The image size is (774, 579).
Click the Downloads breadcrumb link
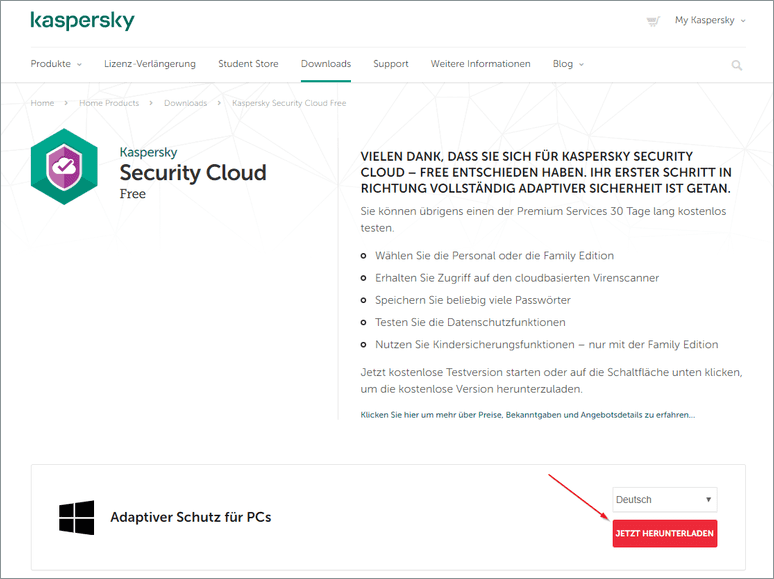185,103
